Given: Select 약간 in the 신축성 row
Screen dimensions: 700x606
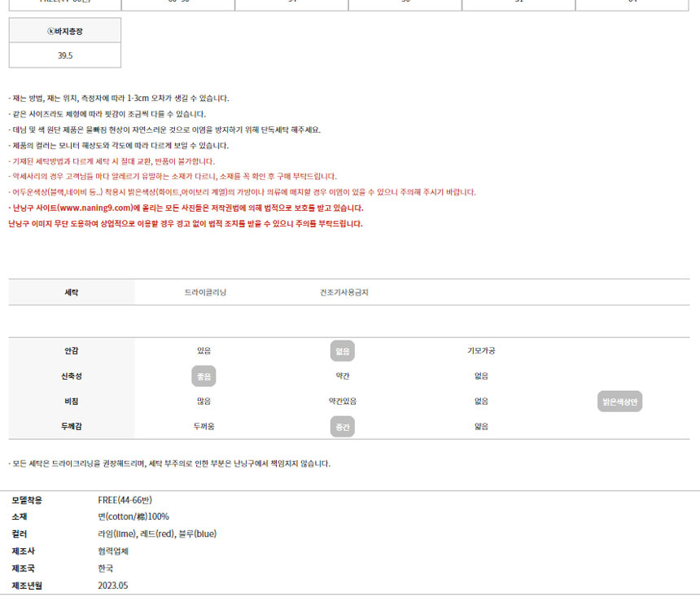Looking at the screenshot, I should point(343,376).
